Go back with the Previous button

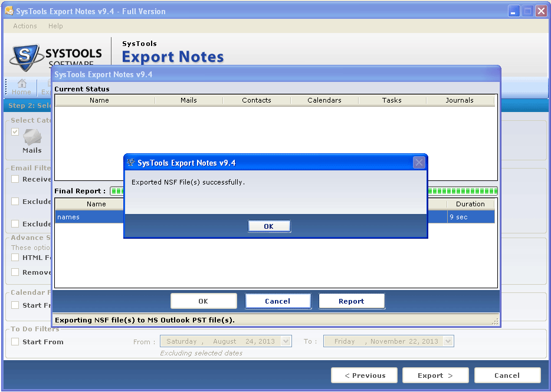click(365, 375)
